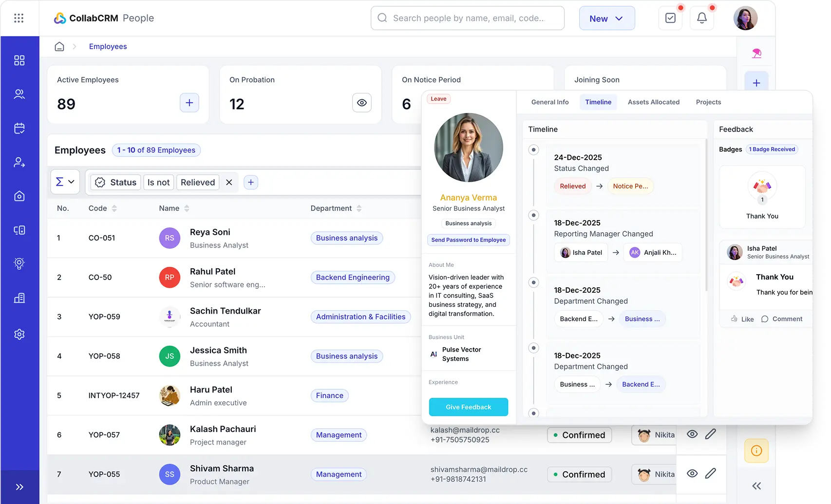Open the attendance calendar icon in sidebar
This screenshot has width=831, height=504.
coord(19,128)
